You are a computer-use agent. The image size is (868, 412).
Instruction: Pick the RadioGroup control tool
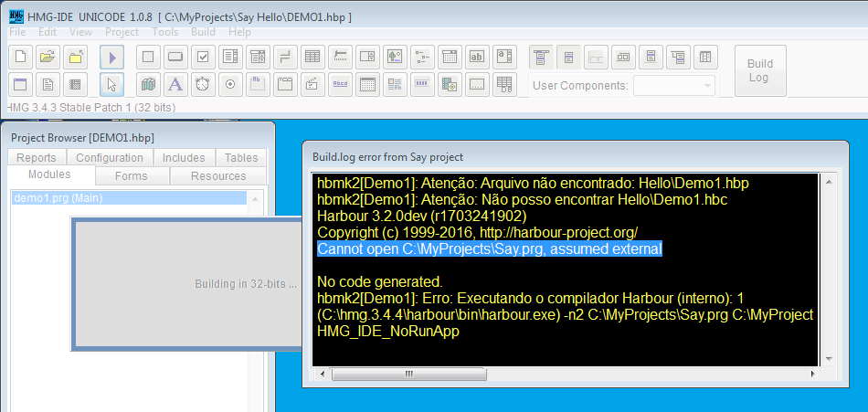[x=230, y=85]
